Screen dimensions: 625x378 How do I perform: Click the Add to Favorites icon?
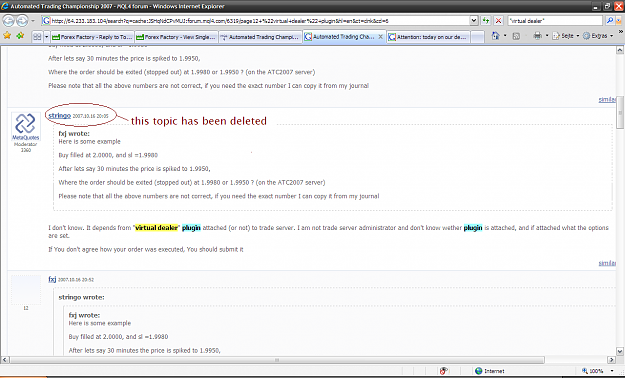click(20, 36)
